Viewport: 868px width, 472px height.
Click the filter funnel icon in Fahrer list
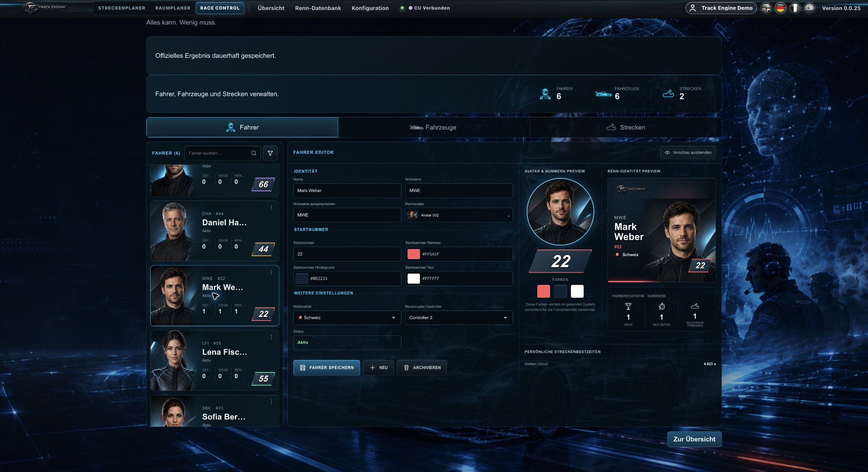(270, 153)
